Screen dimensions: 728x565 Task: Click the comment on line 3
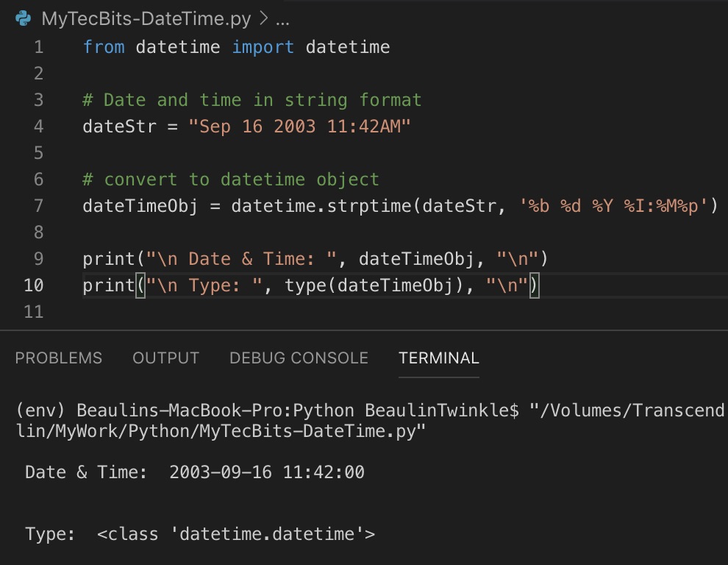point(250,99)
